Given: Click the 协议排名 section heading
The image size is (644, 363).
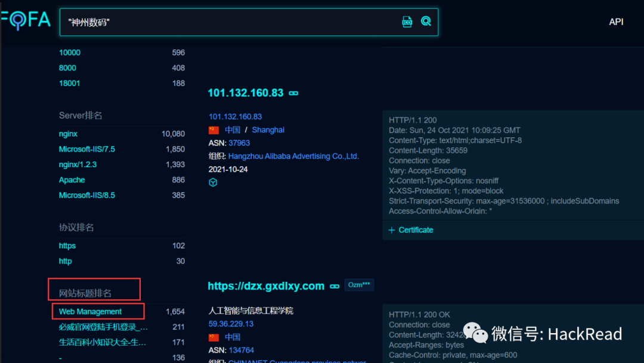Looking at the screenshot, I should pyautogui.click(x=76, y=227).
